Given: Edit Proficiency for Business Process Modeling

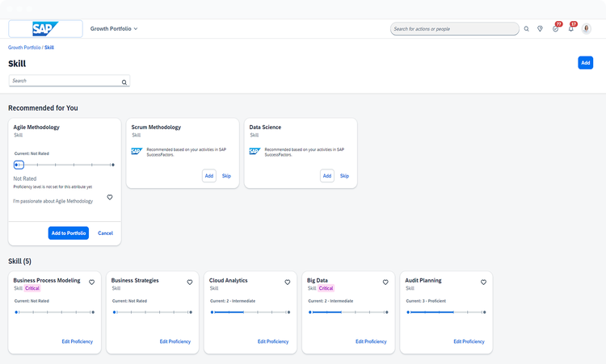Looking at the screenshot, I should click(x=78, y=341).
